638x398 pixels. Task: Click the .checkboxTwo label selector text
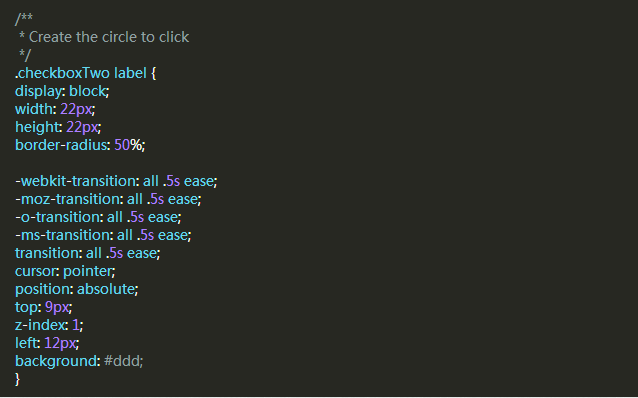click(x=81, y=73)
